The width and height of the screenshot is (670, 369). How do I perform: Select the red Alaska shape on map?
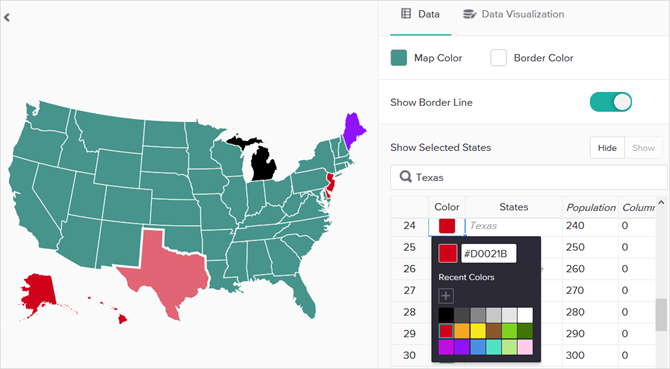(38, 293)
